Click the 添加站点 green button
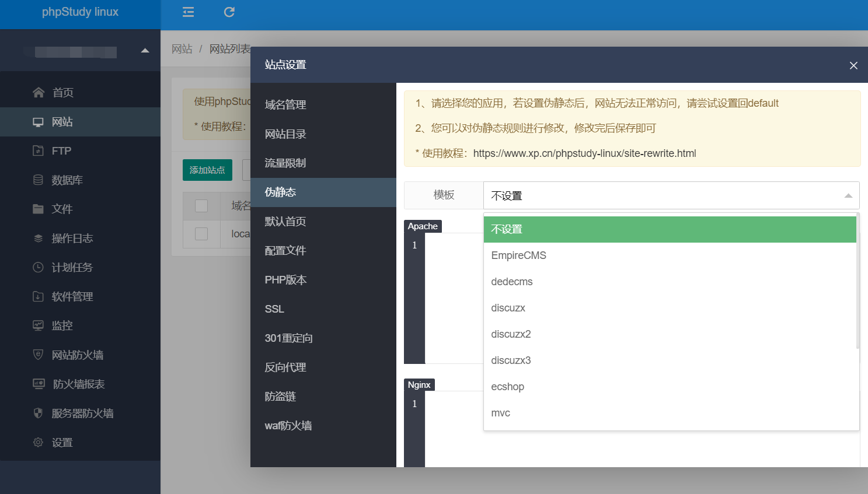868x494 pixels. click(x=207, y=170)
